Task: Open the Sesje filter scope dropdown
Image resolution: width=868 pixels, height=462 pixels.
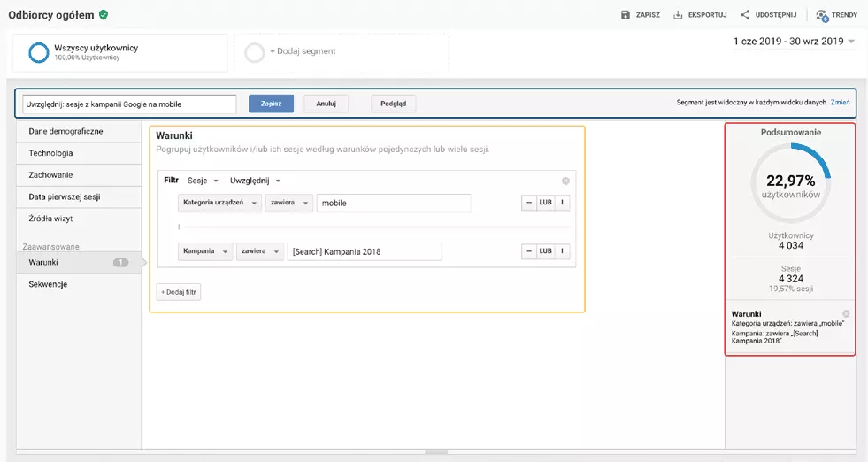Action: [x=203, y=181]
